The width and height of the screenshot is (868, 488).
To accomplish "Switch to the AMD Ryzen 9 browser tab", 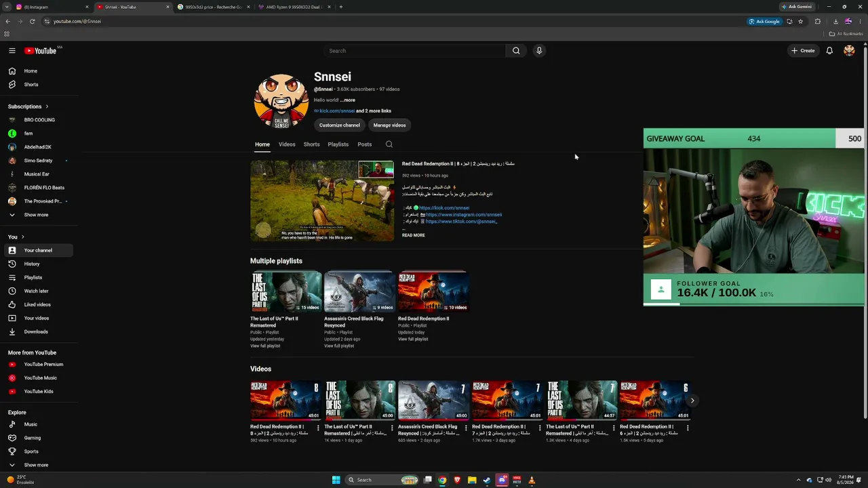I will 293,7.
